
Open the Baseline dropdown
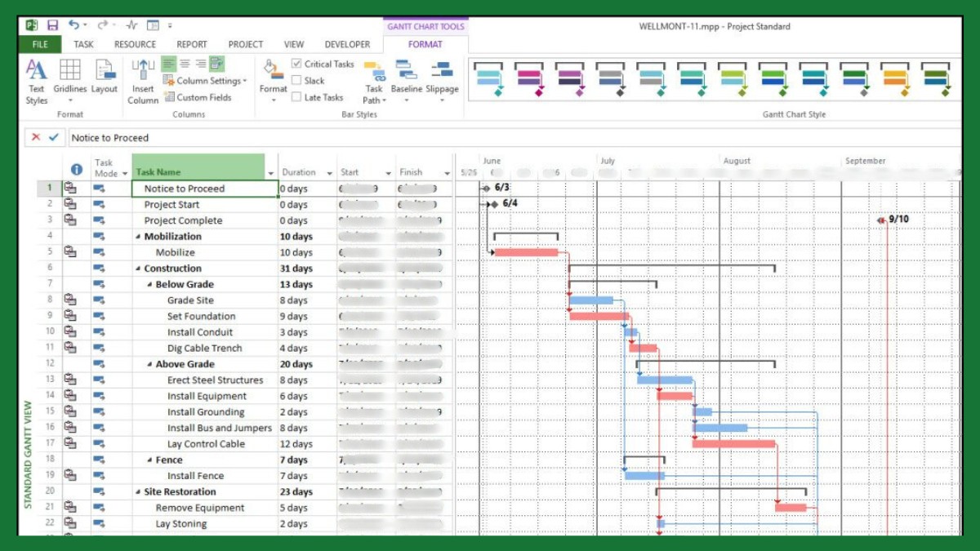pos(407,82)
